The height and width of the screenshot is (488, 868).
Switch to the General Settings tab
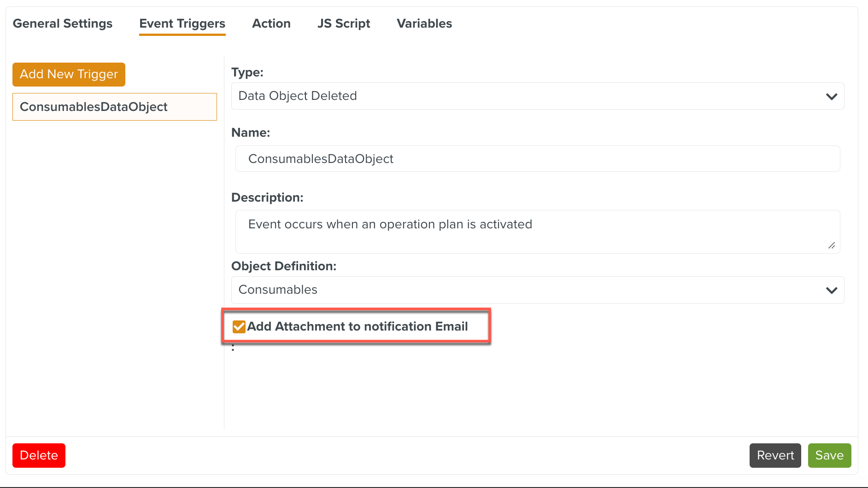tap(63, 23)
